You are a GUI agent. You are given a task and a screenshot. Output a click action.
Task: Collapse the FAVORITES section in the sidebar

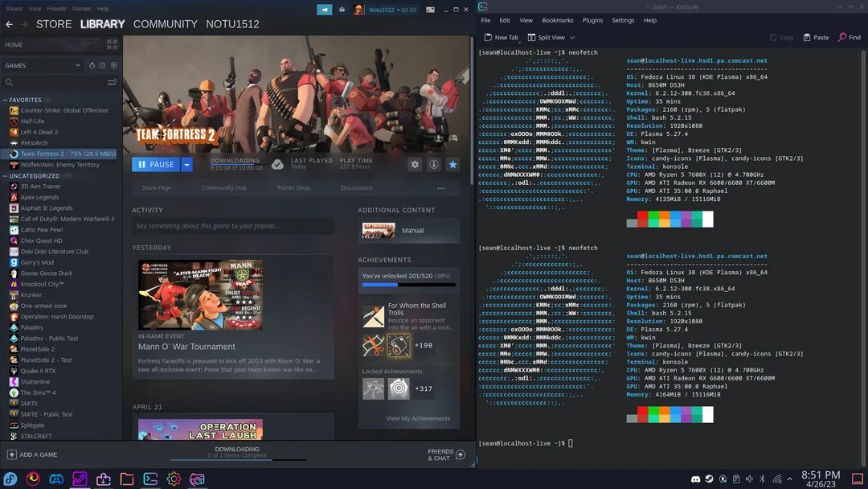pyautogui.click(x=5, y=100)
